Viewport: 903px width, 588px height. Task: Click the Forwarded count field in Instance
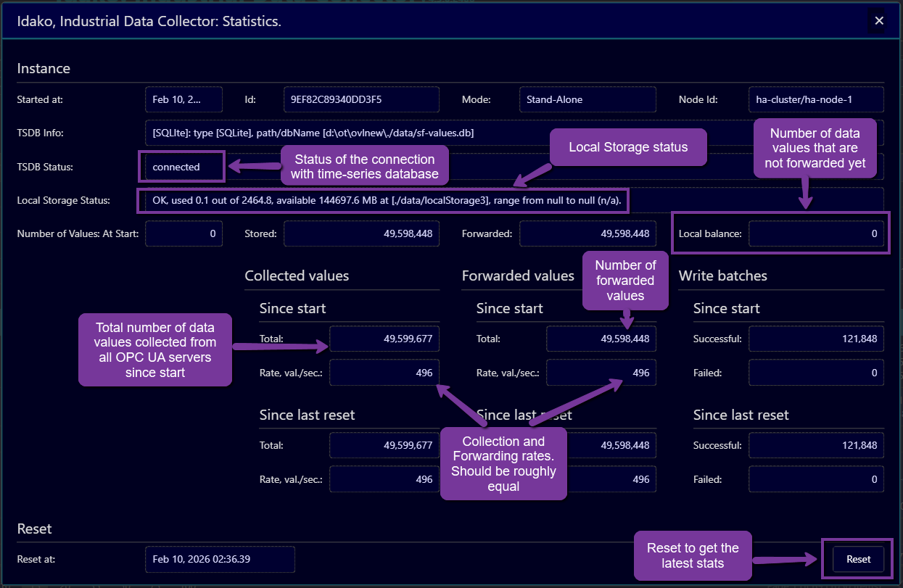pyautogui.click(x=587, y=234)
